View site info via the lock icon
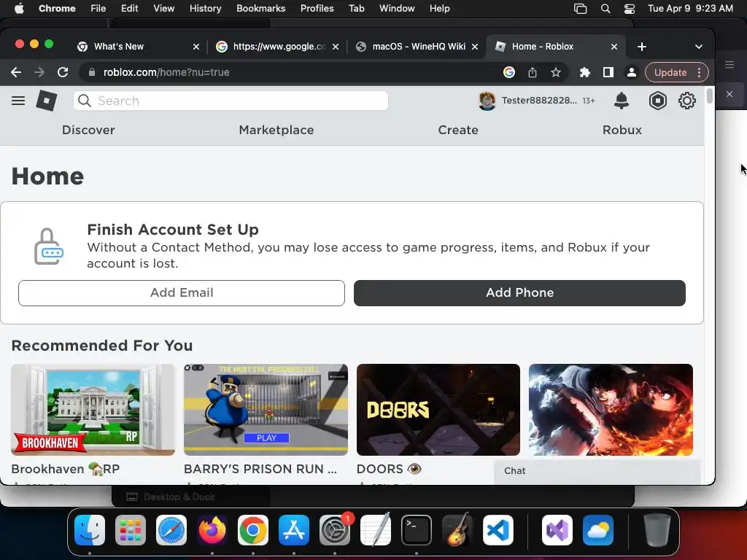 click(x=92, y=72)
